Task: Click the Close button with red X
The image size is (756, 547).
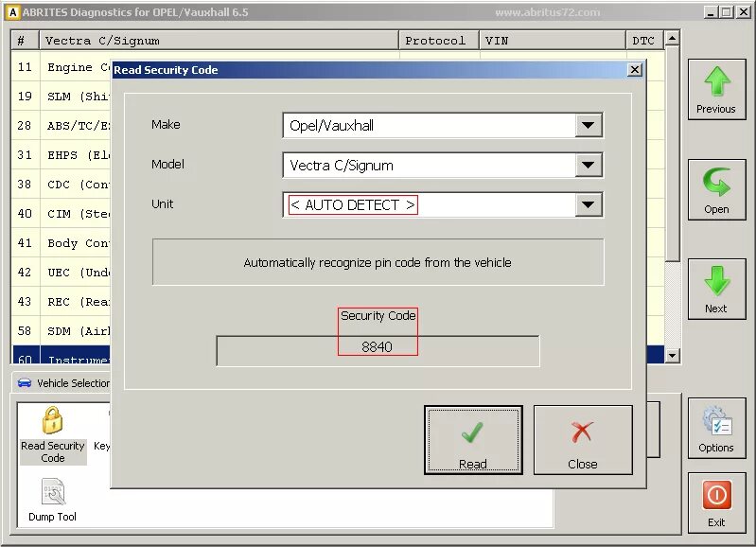Action: [x=583, y=440]
